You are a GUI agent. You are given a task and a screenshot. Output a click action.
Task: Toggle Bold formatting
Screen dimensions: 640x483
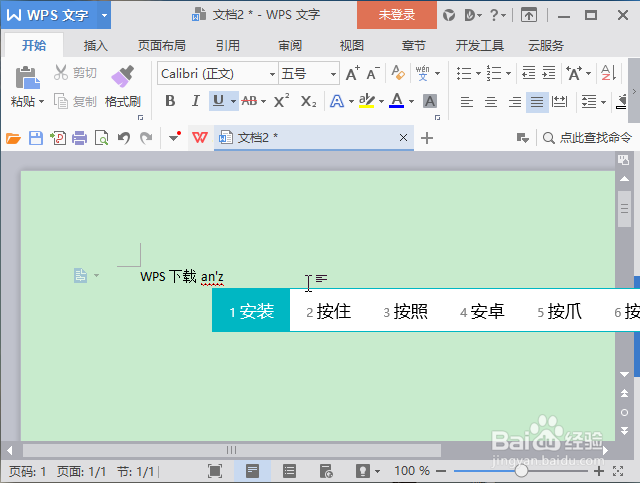[170, 100]
